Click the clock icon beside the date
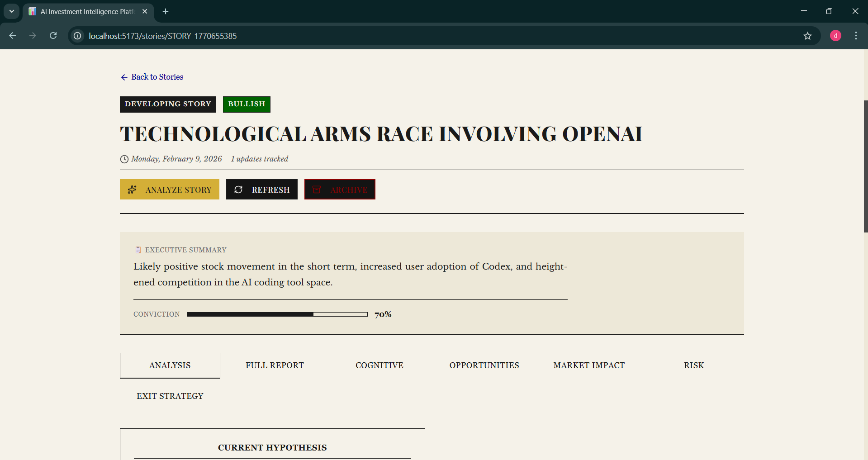 [x=124, y=159]
